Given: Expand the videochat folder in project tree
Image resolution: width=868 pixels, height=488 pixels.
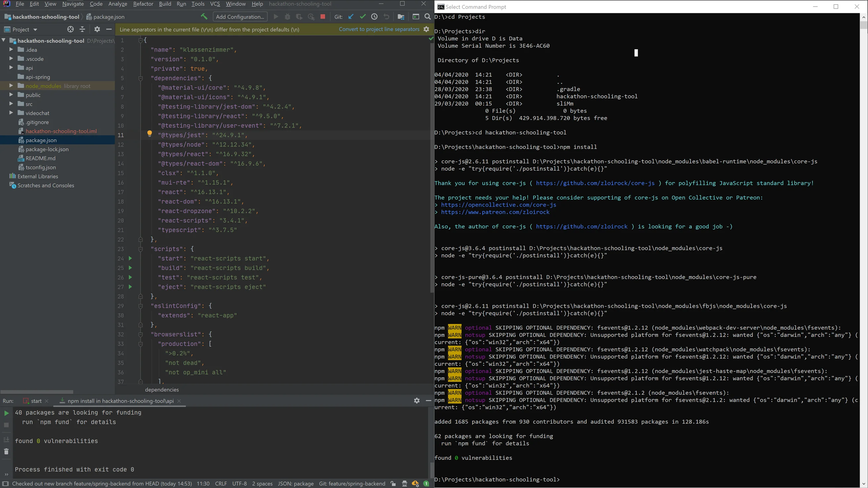Looking at the screenshot, I should tap(11, 113).
